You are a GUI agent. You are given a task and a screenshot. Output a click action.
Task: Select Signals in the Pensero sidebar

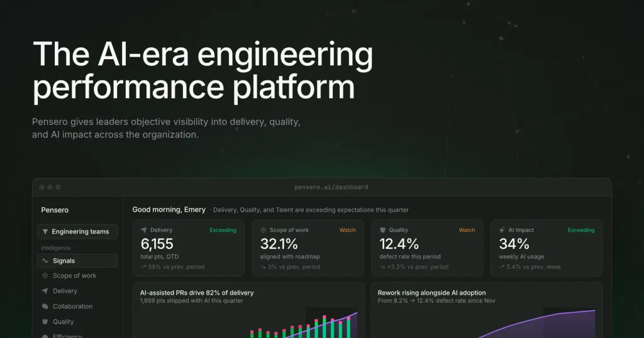pos(77,261)
